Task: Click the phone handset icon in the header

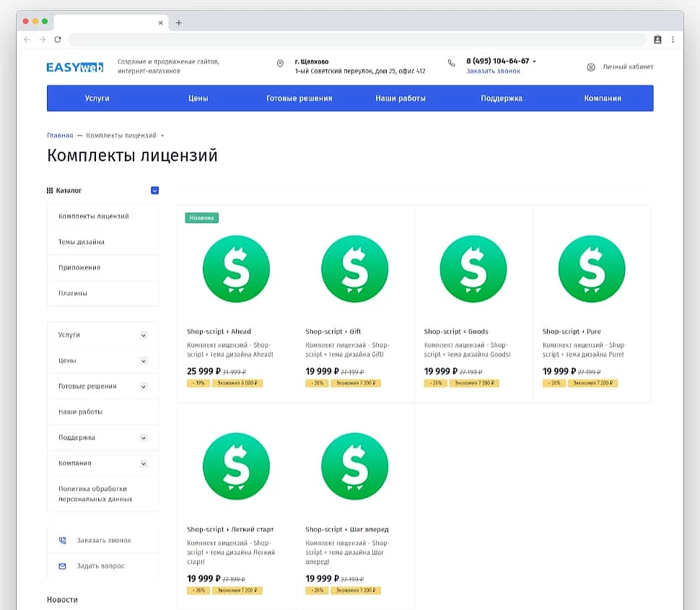Action: (x=450, y=62)
